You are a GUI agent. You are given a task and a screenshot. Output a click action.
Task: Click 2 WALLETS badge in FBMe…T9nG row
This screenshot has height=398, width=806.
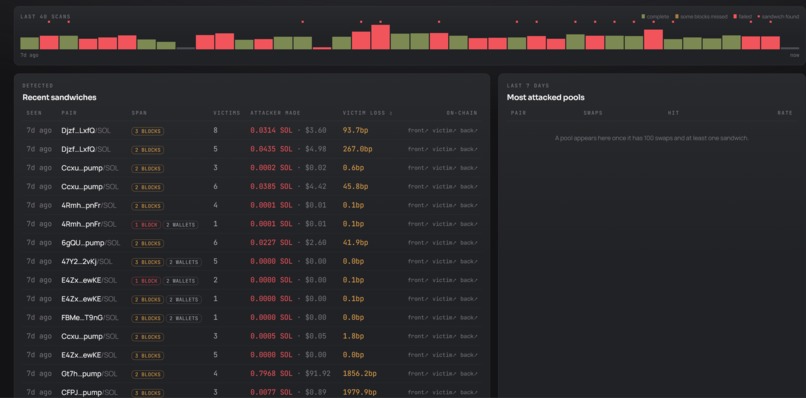coord(184,318)
